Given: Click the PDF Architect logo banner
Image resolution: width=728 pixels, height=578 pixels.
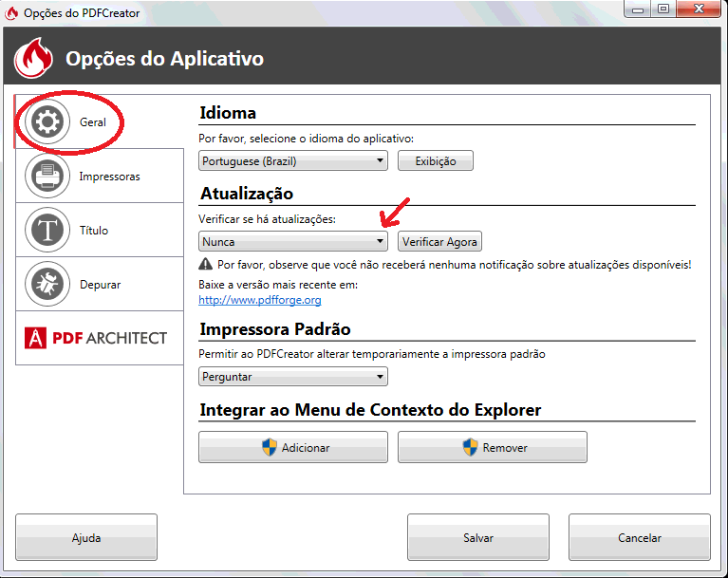Looking at the screenshot, I should [x=96, y=338].
